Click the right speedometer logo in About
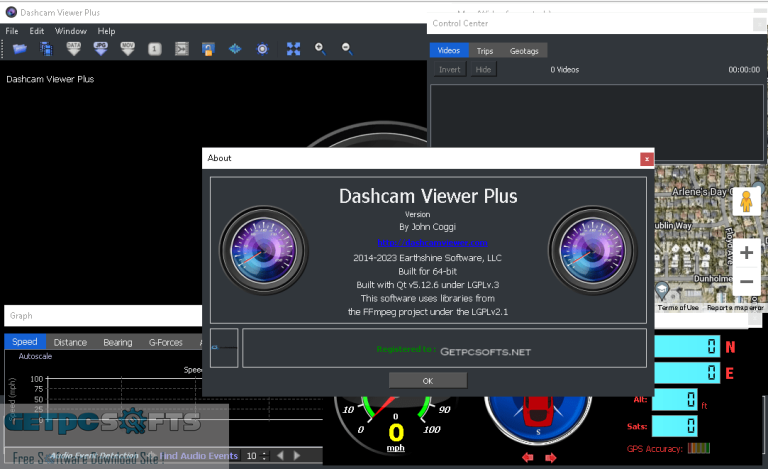Viewport: 768px width, 469px height. (592, 250)
